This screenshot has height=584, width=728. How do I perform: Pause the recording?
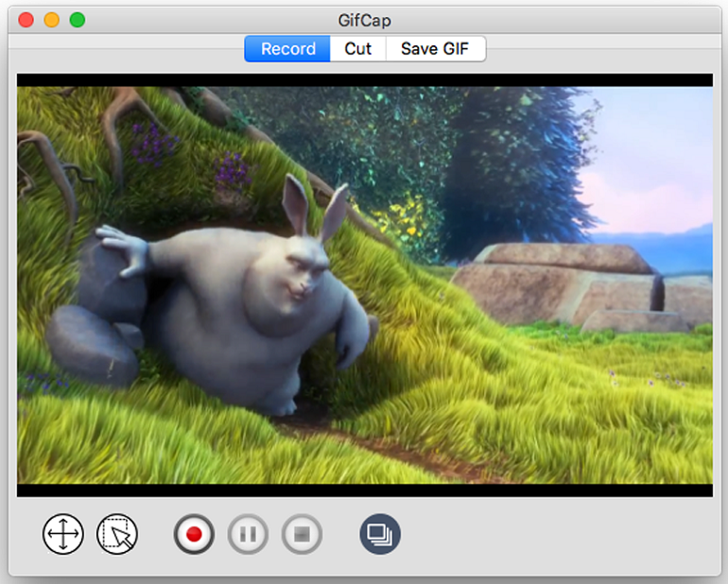(248, 534)
